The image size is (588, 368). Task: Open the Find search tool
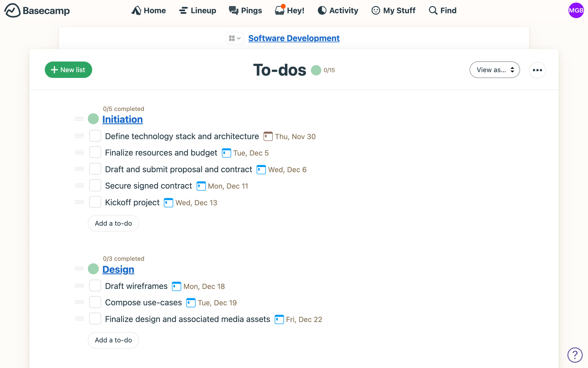point(442,11)
